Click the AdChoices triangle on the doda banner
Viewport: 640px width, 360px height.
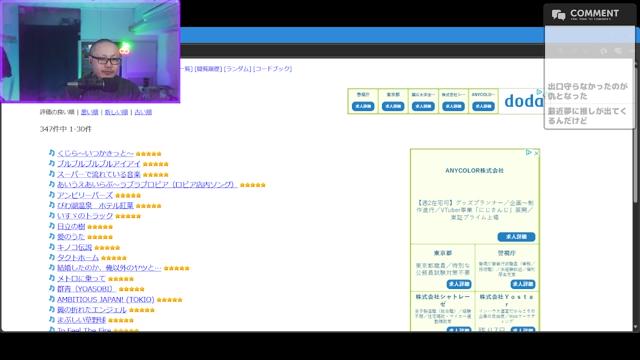(x=539, y=92)
